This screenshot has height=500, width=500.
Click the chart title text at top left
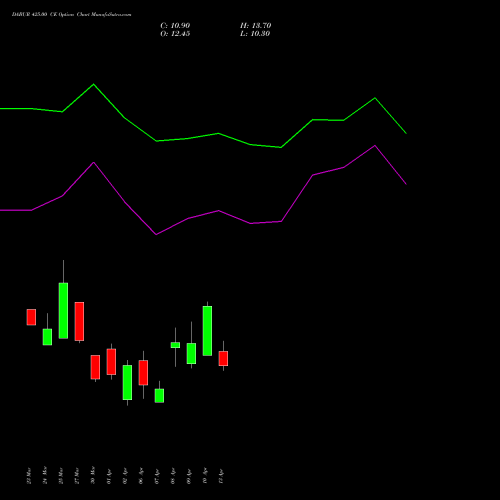pos(72,14)
